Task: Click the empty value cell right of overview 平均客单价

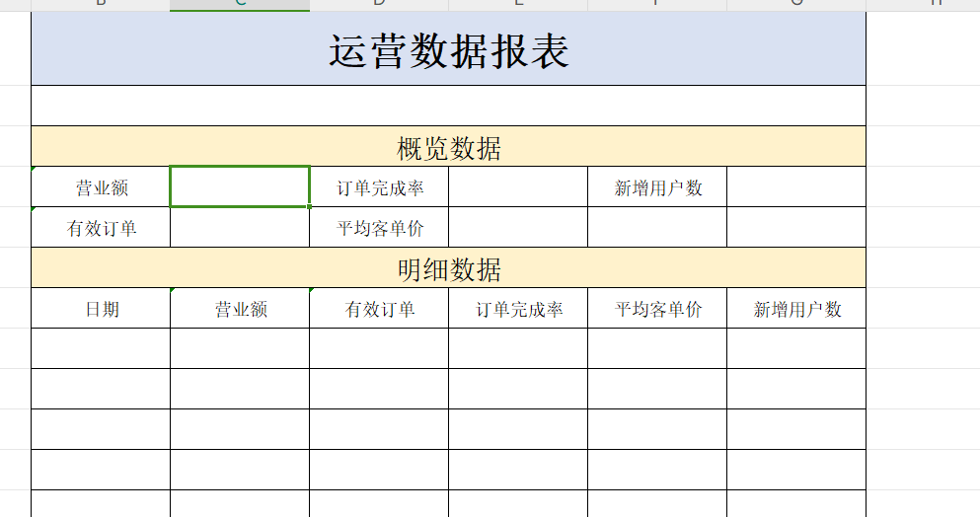Action: tap(518, 228)
